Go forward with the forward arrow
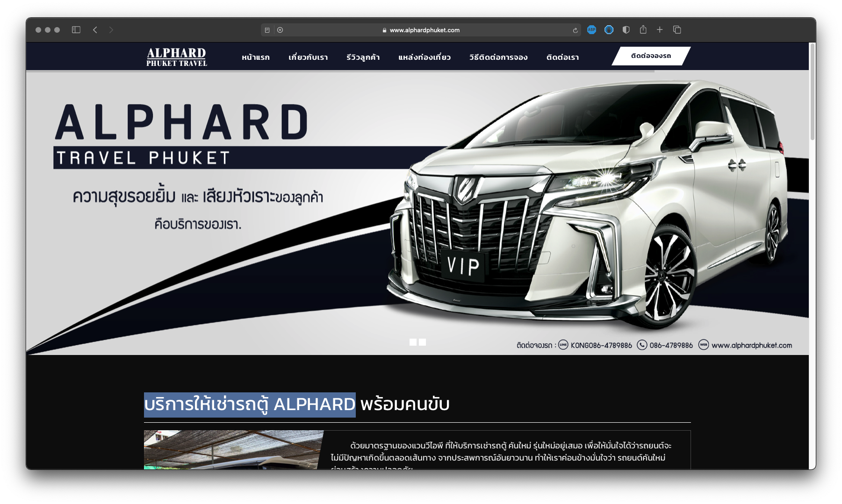This screenshot has height=504, width=842. 111,30
